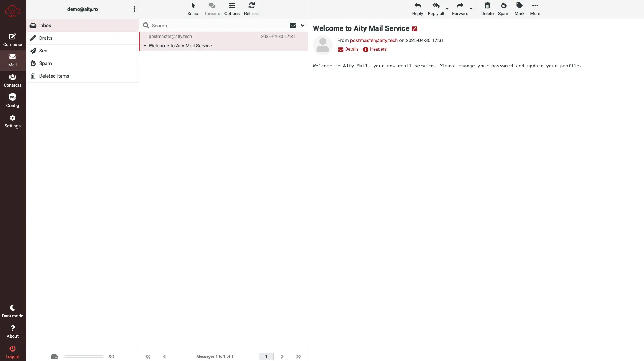The image size is (644, 361).
Task: Go to Mail in sidebar
Action: click(13, 60)
